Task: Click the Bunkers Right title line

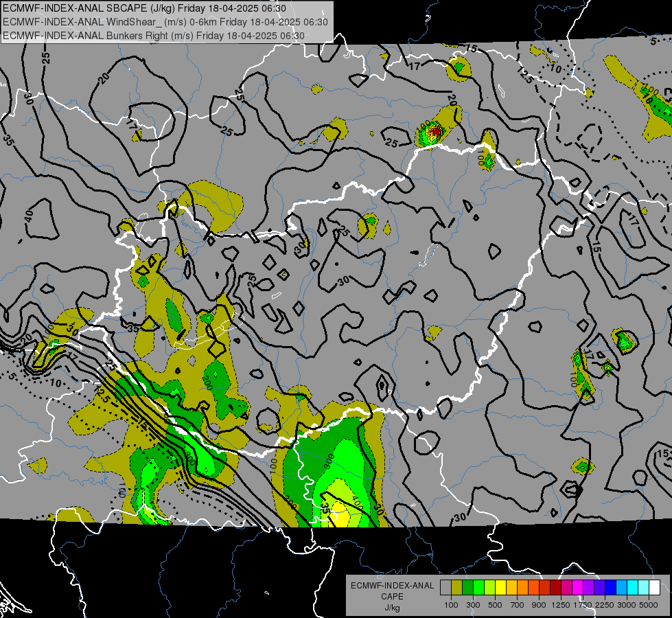Action: pyautogui.click(x=154, y=36)
